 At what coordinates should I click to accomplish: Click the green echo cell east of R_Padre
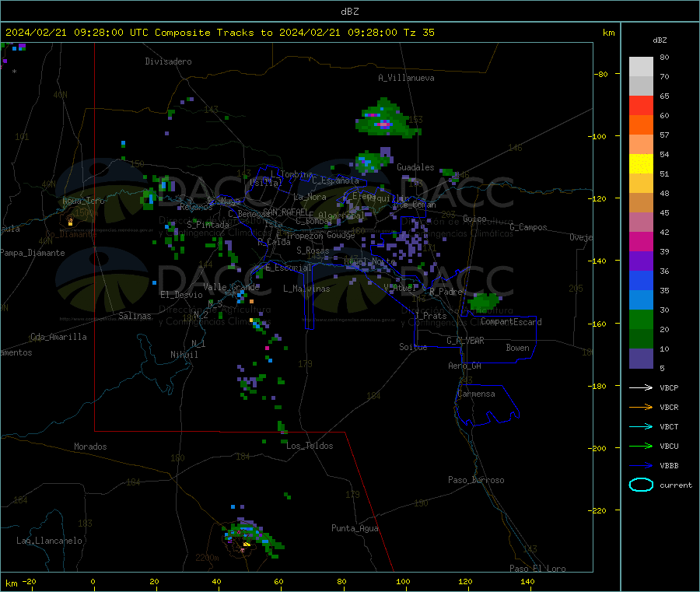(484, 303)
